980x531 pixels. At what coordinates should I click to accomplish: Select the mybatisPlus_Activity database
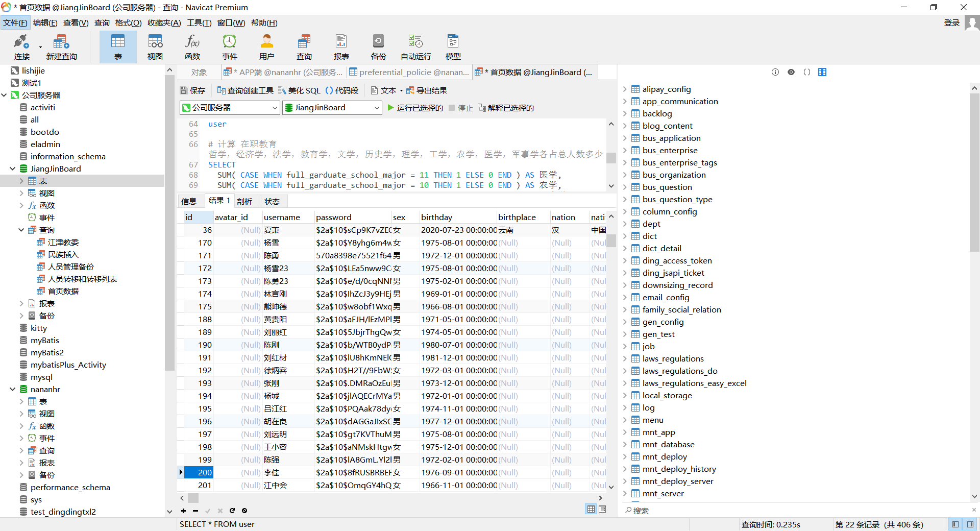(x=68, y=365)
